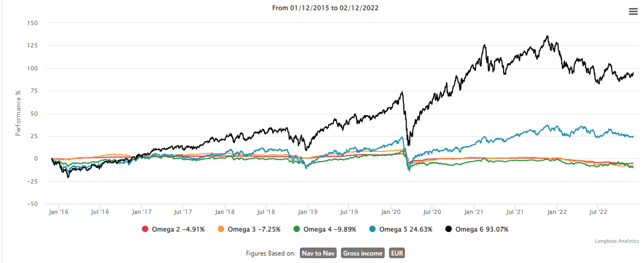This screenshot has height=263, width=644.
Task: Click the chart date range title
Action: click(x=322, y=9)
